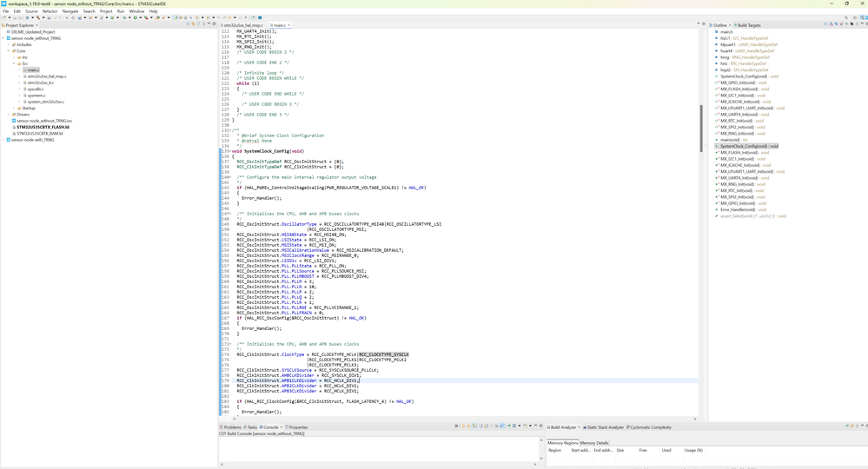Open STM32U535CBTX_FLASH.ld in Project Explorer
Viewport: 868px width, 469px height.
click(x=43, y=127)
